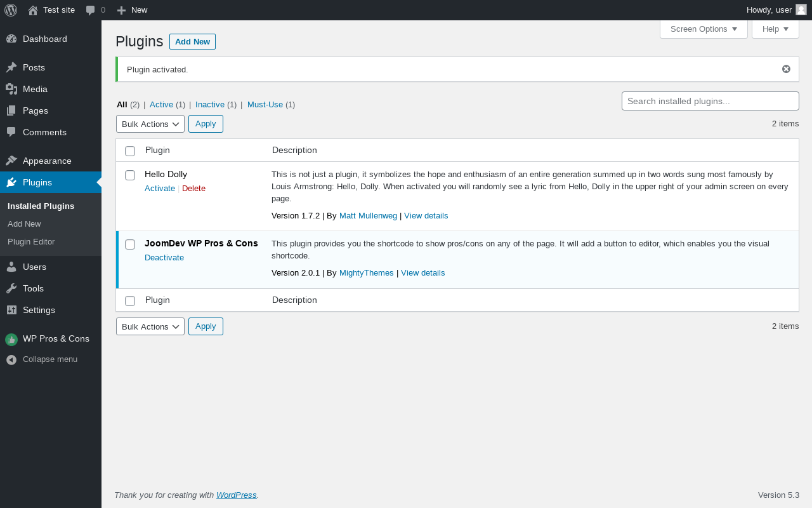Dismiss the Plugin activated notice
The width and height of the screenshot is (812, 508).
pos(786,69)
